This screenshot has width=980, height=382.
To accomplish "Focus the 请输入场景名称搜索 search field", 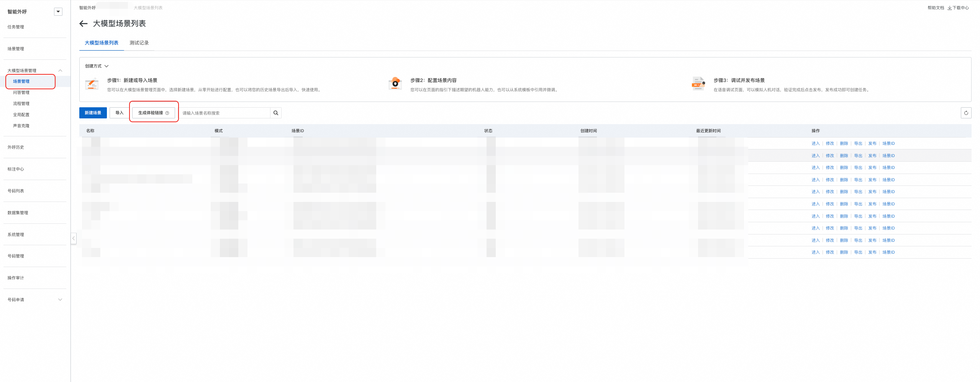I will [x=225, y=113].
